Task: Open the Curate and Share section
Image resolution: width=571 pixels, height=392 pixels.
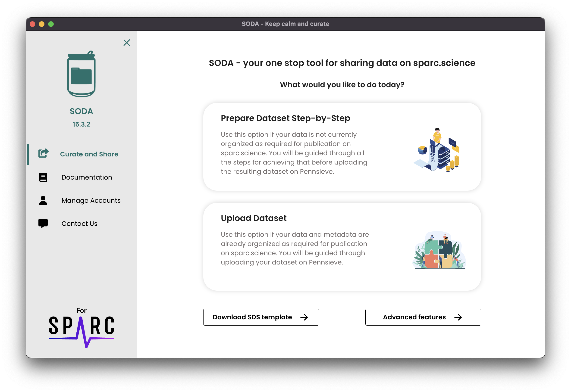Action: coord(89,154)
